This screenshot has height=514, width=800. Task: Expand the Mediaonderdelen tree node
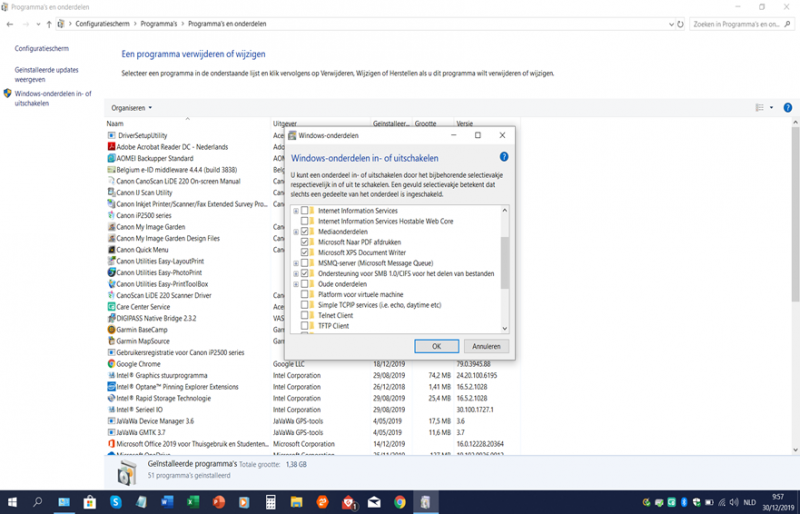point(295,232)
